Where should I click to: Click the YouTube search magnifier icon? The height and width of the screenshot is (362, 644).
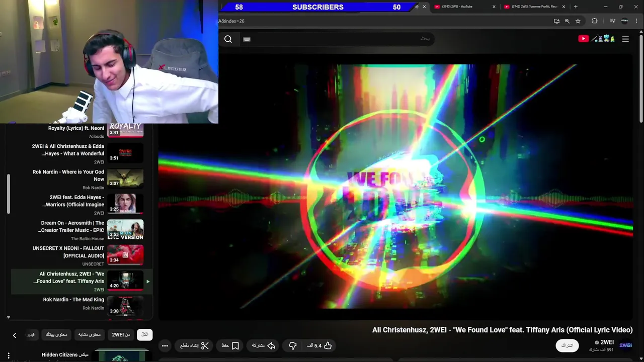pos(228,39)
